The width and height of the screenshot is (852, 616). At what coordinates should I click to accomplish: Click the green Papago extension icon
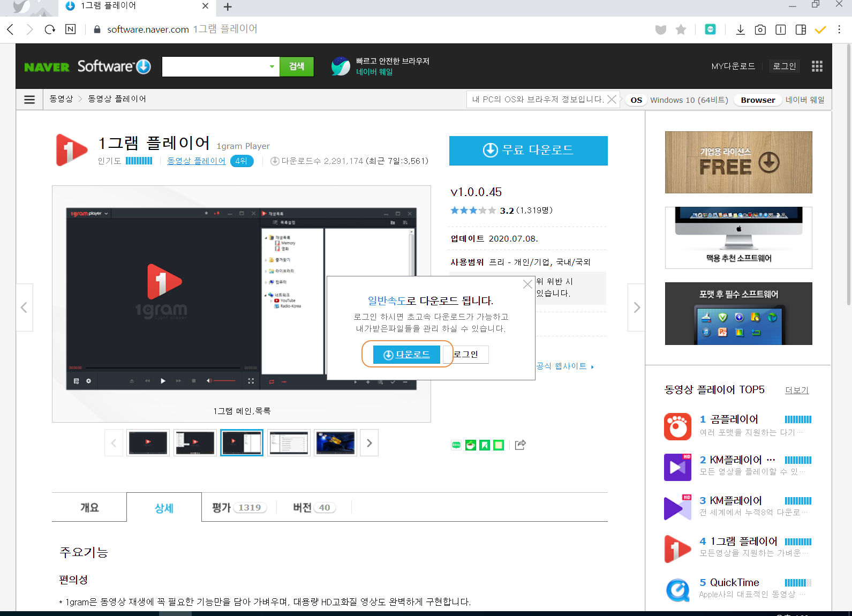(x=710, y=29)
